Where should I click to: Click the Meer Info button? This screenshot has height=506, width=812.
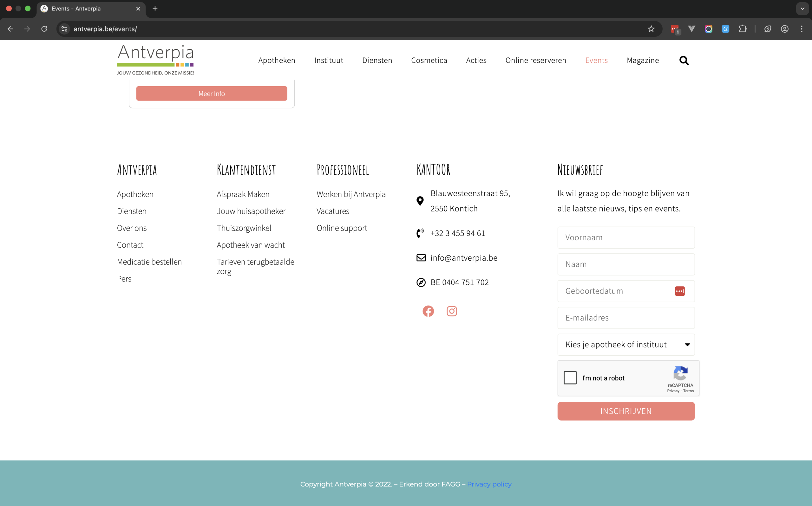tap(212, 94)
